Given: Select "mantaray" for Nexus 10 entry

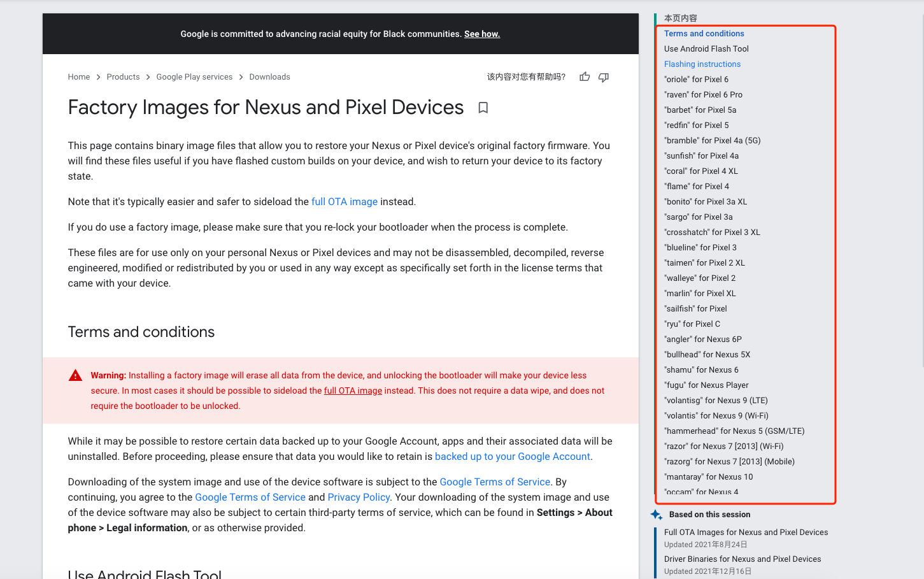Looking at the screenshot, I should (x=708, y=477).
